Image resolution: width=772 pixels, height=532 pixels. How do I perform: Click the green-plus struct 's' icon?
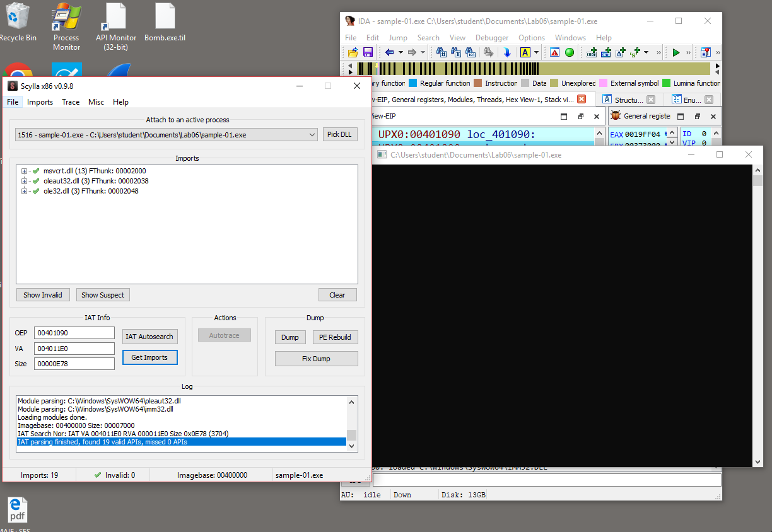(635, 52)
